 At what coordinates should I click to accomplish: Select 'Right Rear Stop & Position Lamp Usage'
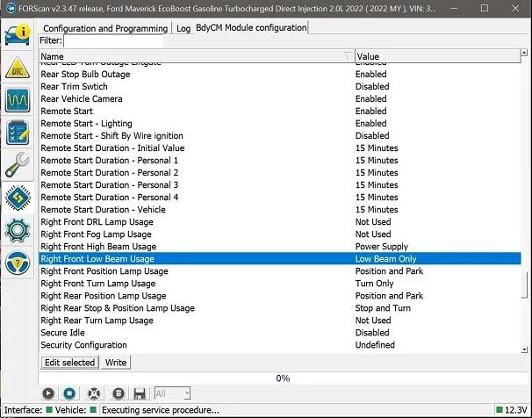click(x=280, y=308)
